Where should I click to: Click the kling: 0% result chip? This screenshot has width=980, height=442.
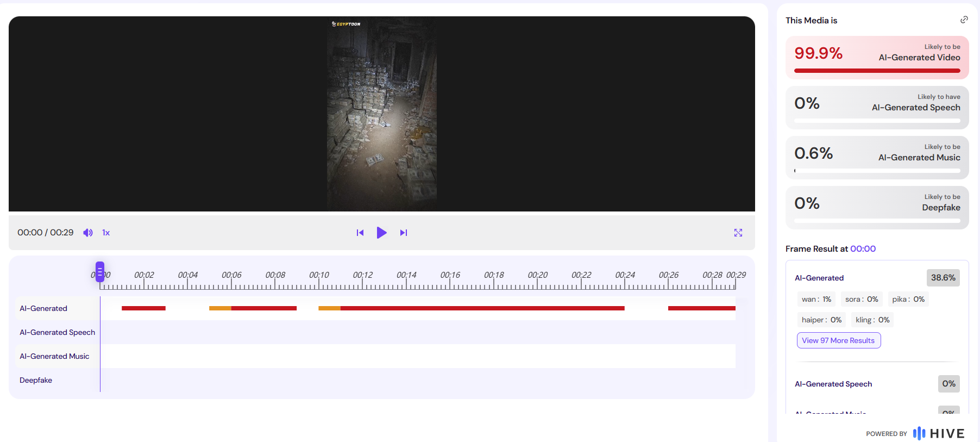(872, 320)
